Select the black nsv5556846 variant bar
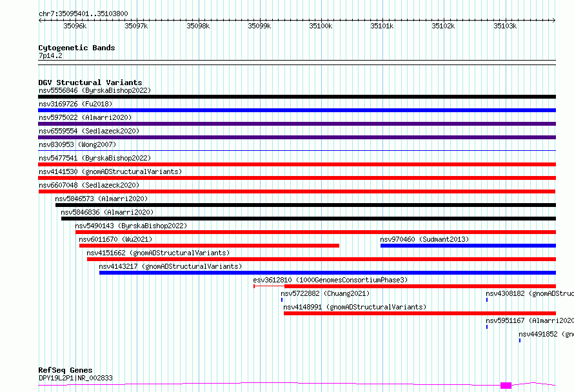 coord(297,97)
